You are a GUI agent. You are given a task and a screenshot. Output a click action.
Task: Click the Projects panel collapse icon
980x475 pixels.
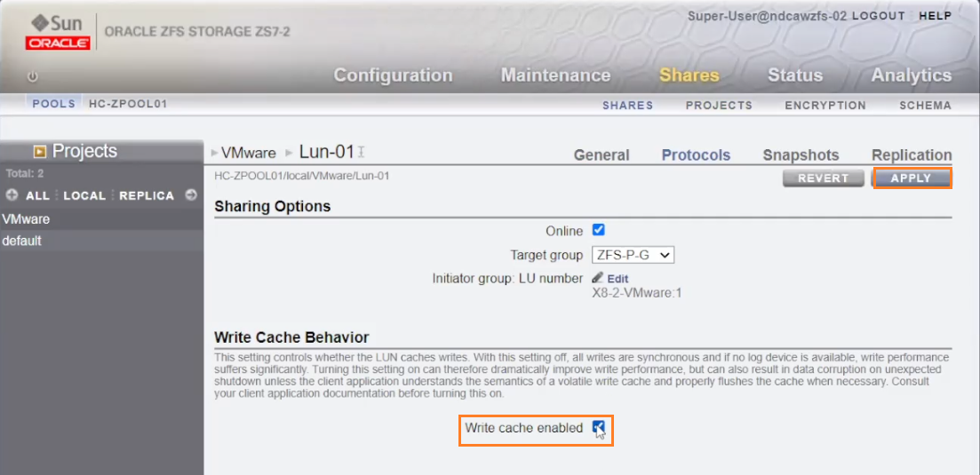pyautogui.click(x=40, y=151)
